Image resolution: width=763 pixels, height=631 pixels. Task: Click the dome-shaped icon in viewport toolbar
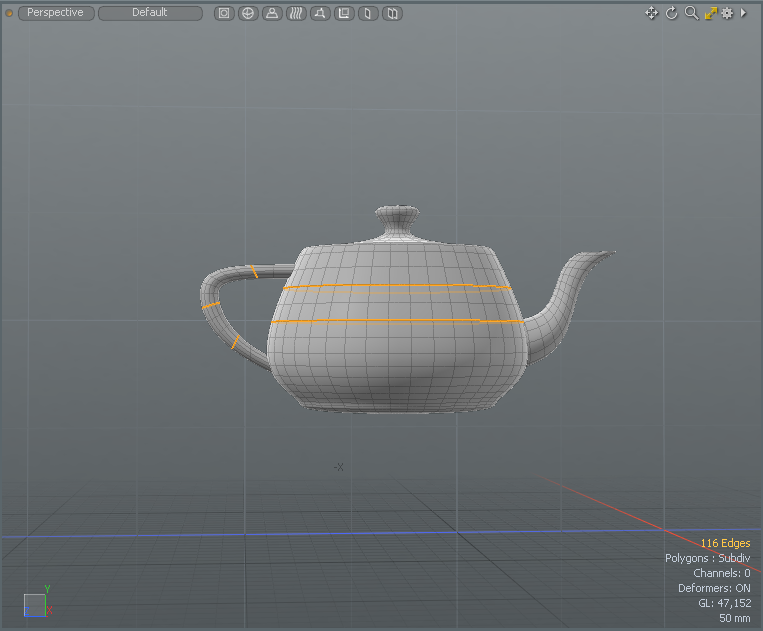coord(272,13)
